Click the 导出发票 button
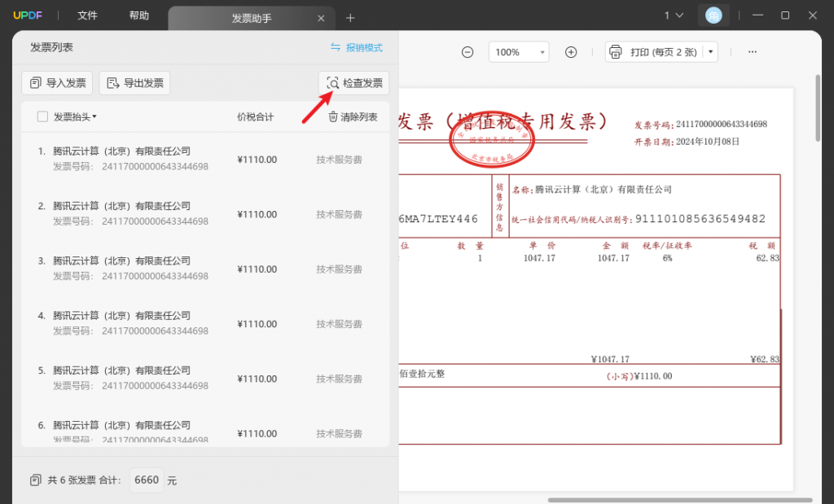Viewport: 834px width, 504px height. [x=134, y=83]
